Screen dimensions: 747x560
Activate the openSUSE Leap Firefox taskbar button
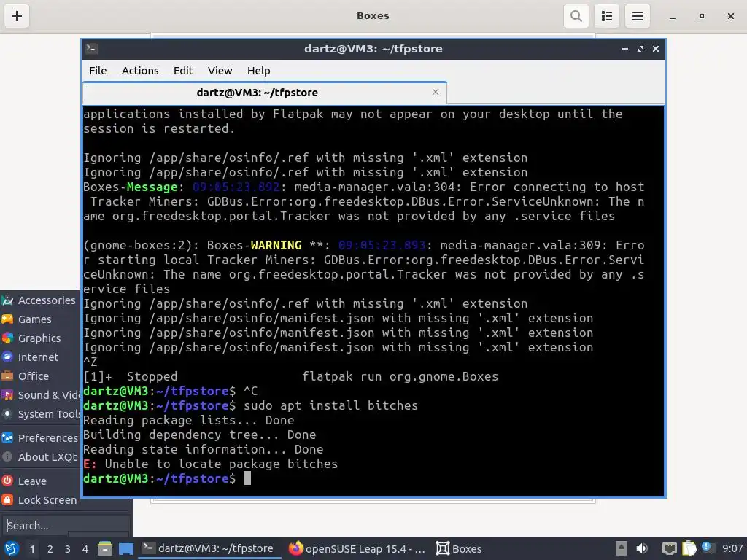pos(357,548)
